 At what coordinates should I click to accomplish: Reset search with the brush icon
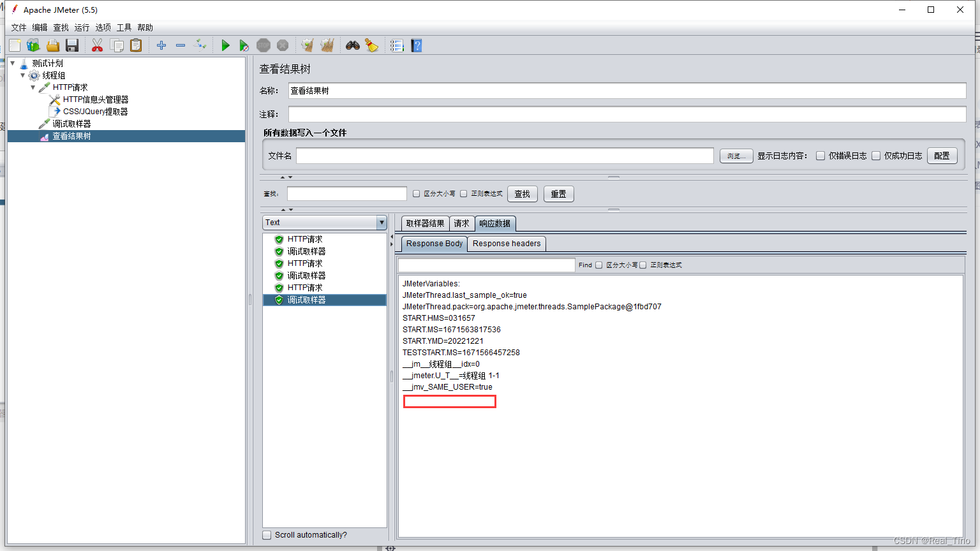click(372, 45)
